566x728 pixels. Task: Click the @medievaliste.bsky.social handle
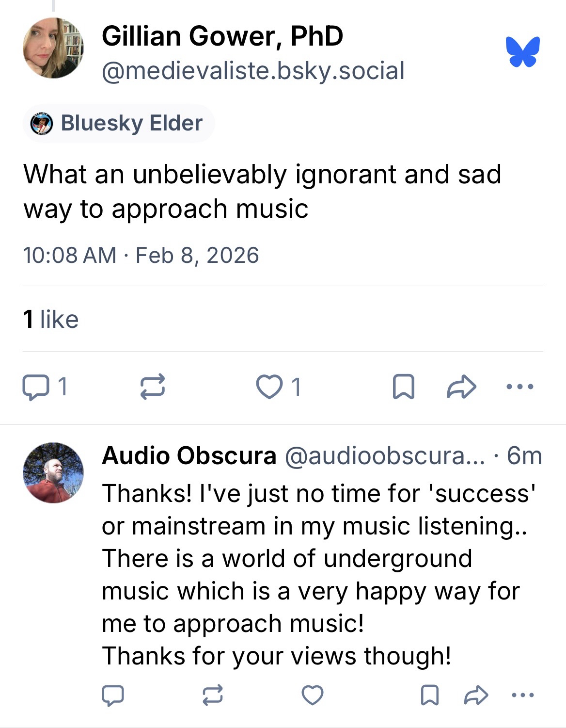[253, 71]
